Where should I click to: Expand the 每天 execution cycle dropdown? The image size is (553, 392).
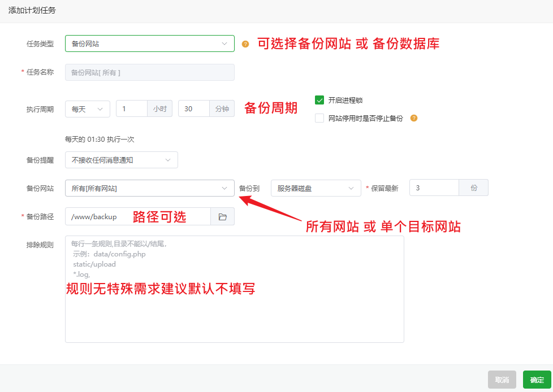coord(87,109)
